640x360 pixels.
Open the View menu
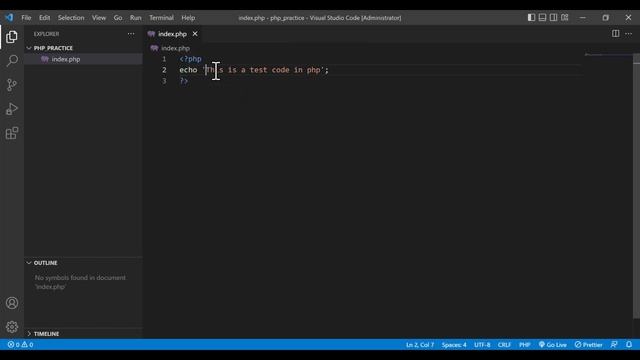coord(99,18)
